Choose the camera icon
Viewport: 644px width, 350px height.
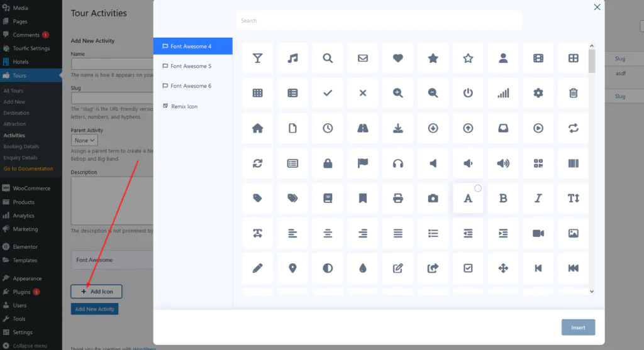click(x=433, y=199)
